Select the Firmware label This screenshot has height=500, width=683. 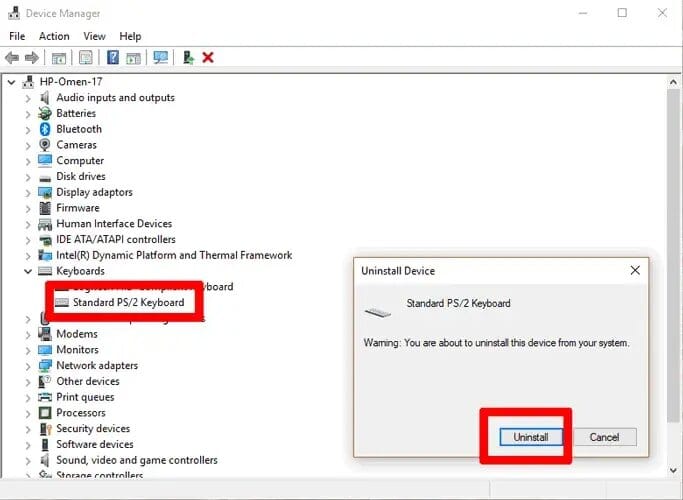coord(78,208)
